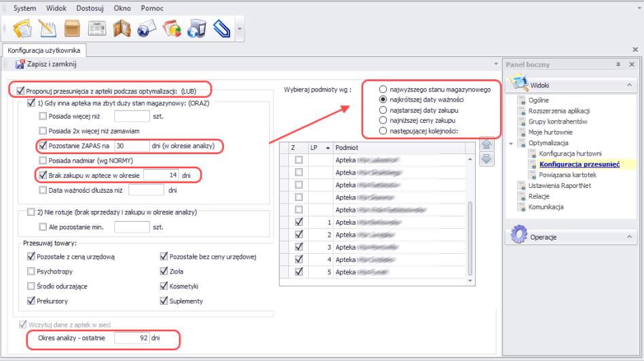Select 'najniższej ceny zakupu' radio option
This screenshot has height=361, width=644.
(383, 119)
